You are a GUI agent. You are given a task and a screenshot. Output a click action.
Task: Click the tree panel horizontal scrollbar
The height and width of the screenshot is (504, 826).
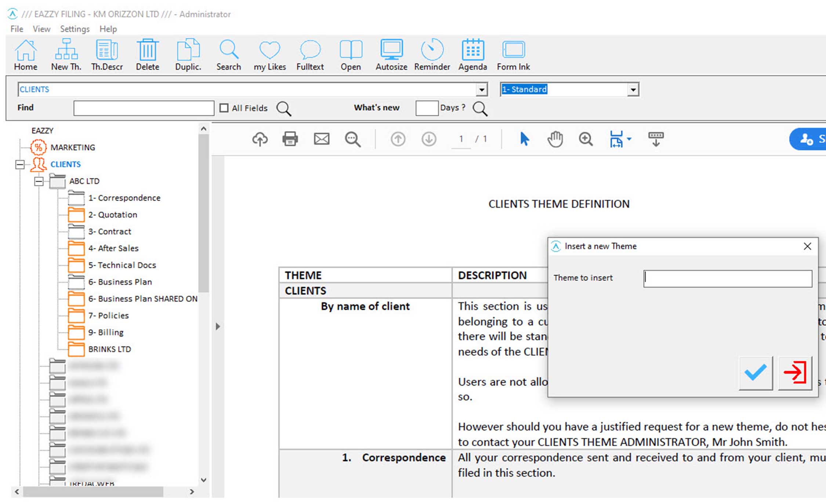click(x=93, y=492)
